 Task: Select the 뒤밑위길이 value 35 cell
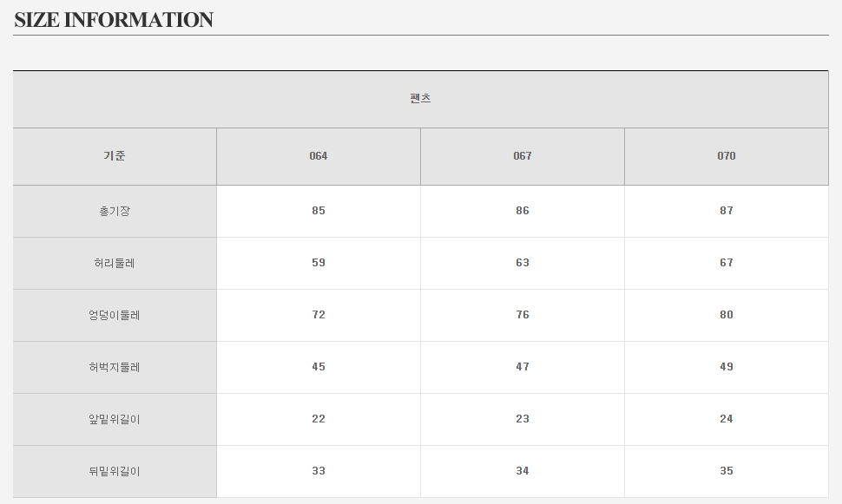727,471
